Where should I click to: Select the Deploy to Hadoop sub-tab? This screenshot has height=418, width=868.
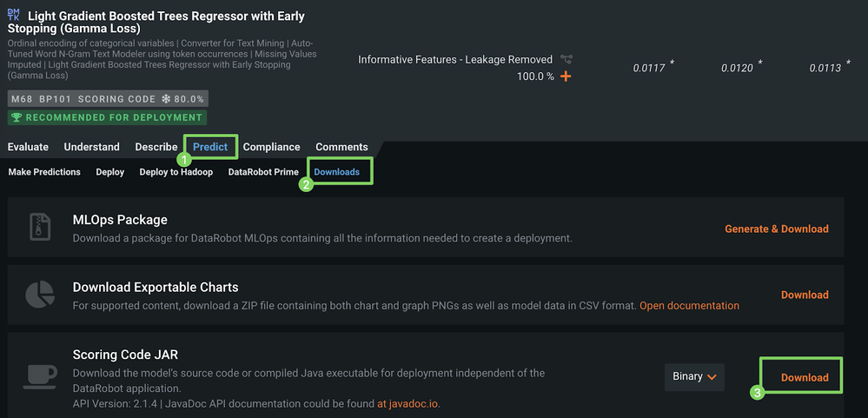click(176, 172)
